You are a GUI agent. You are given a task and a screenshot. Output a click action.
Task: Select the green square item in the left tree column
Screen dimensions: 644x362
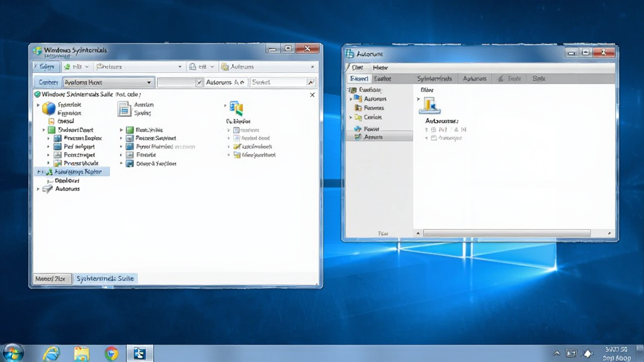coord(70,129)
